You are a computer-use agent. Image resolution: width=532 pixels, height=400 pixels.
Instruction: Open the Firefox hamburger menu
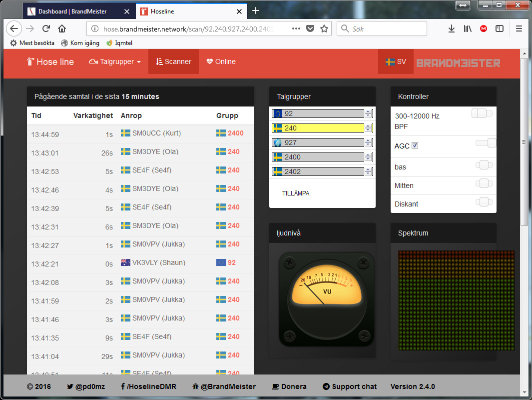tap(519, 28)
